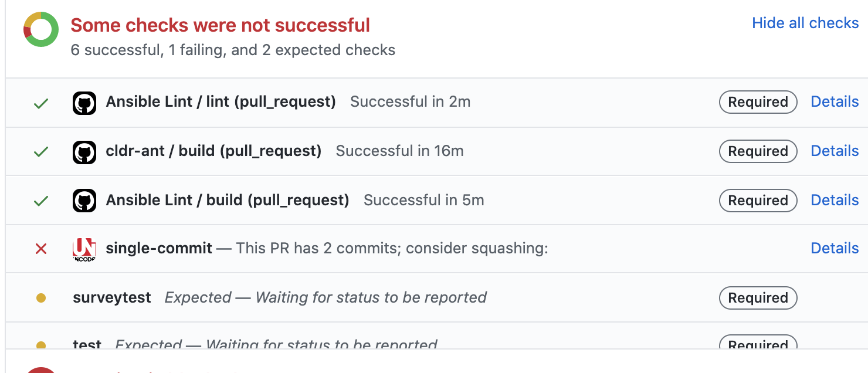Screen dimensions: 868x373
Task: Click the yellow pending dot beside surveytest
Action: 40,297
